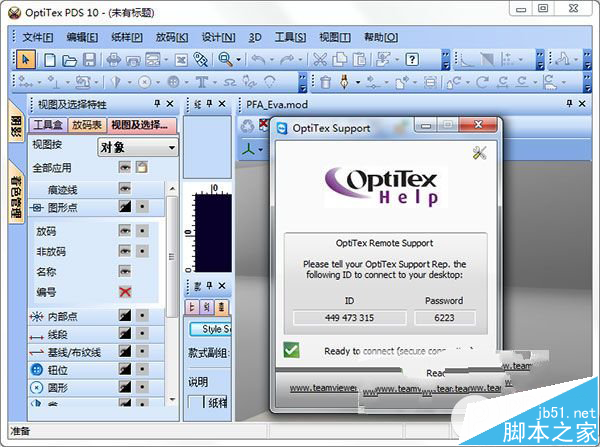Click the green axis icon in 3D panel
This screenshot has width=600, height=447.
pos(249,149)
